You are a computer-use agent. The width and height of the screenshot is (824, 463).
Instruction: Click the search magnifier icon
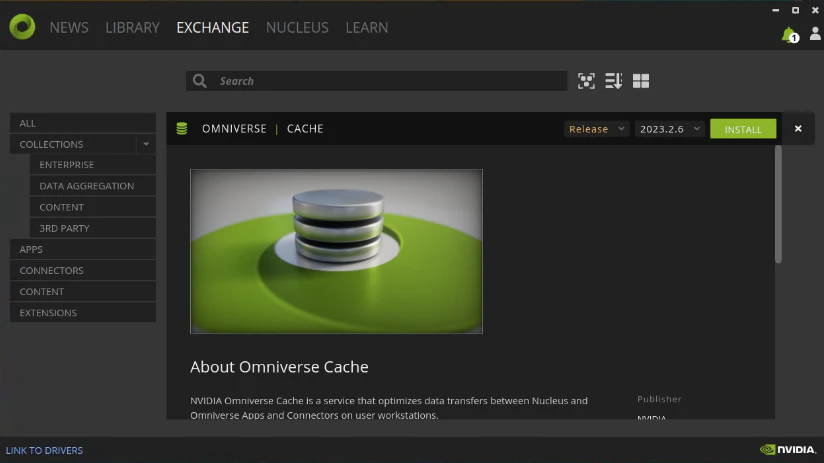pos(200,81)
